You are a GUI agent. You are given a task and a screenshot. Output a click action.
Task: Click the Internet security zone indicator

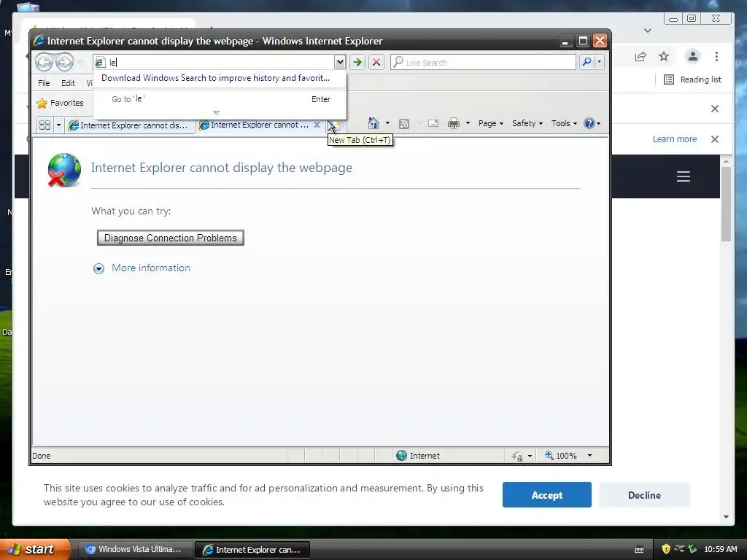click(418, 456)
